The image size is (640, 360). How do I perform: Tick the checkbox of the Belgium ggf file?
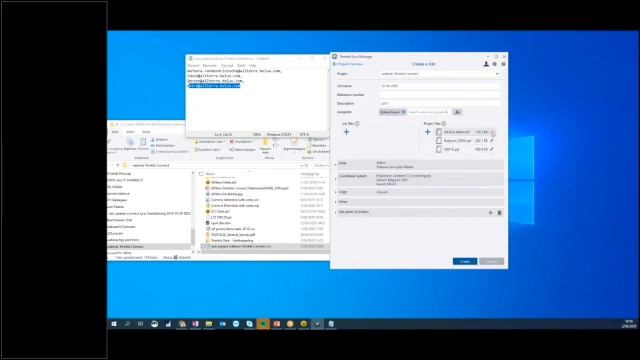click(439, 140)
